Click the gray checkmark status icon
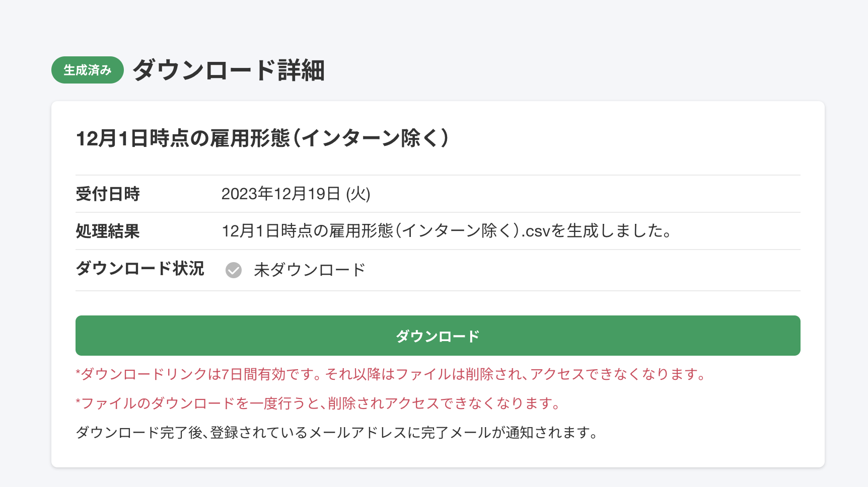Screen dimensions: 868x487 234,270
